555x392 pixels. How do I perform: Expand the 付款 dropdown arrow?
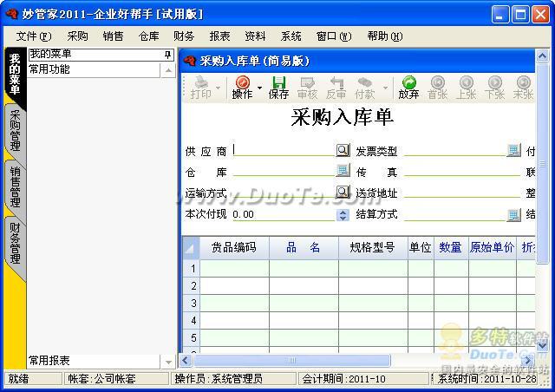(x=385, y=88)
